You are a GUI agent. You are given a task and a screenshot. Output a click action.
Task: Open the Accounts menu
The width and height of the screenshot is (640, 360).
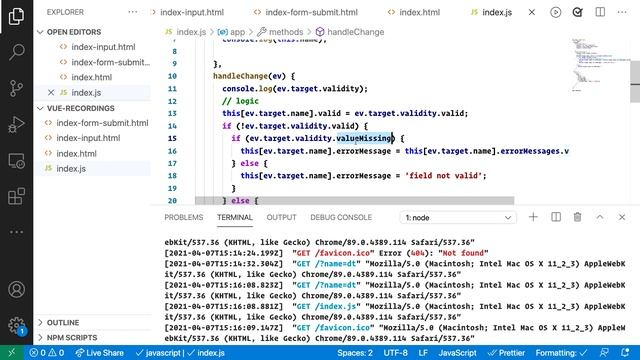point(16,289)
